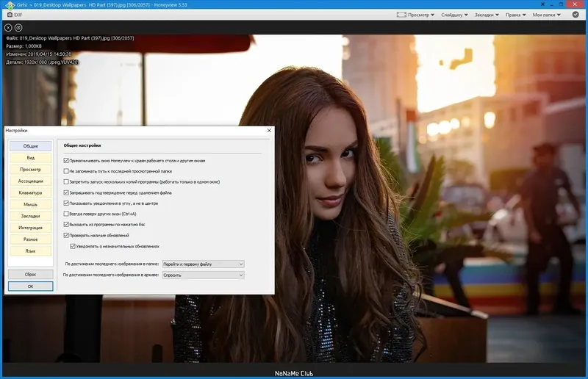Switch to the Мышь settings tab

pos(30,204)
